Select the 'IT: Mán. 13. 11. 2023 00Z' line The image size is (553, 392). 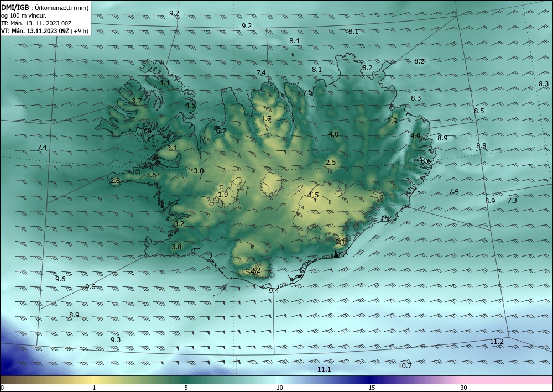coord(36,23)
